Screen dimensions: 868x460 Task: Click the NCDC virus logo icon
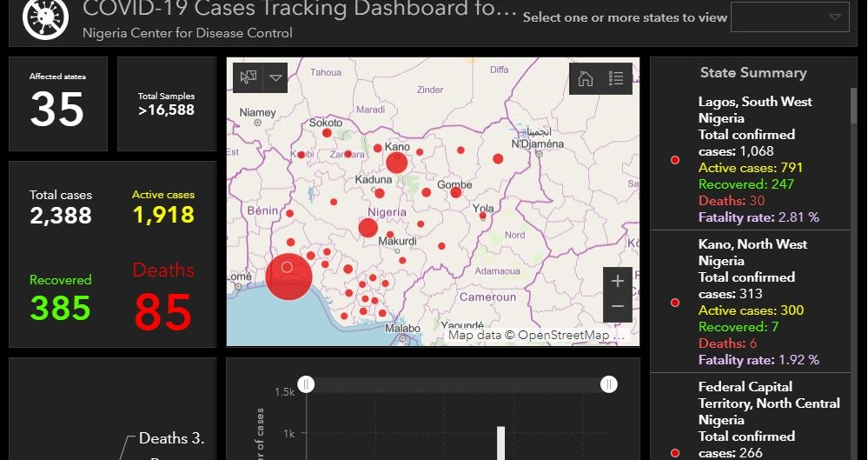point(45,17)
